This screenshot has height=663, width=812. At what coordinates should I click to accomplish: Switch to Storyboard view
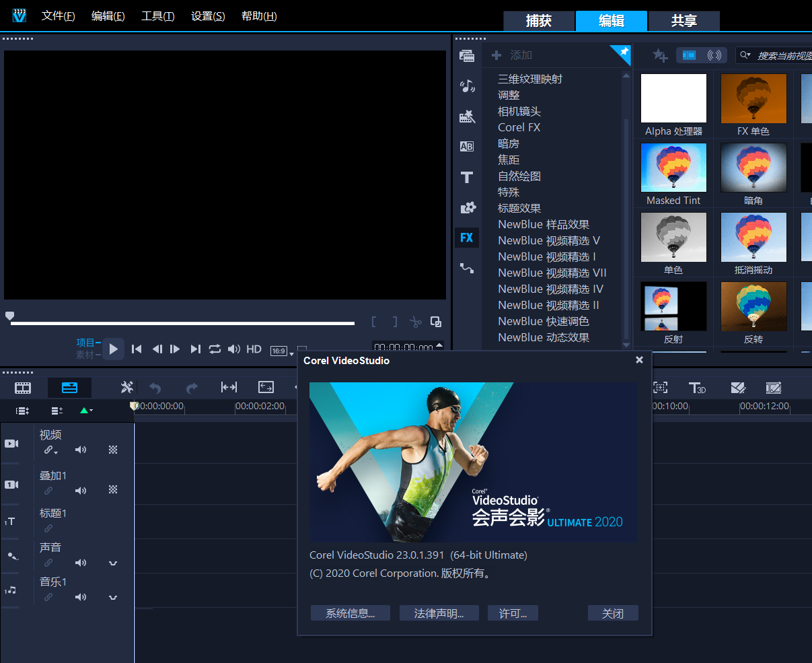pos(24,388)
